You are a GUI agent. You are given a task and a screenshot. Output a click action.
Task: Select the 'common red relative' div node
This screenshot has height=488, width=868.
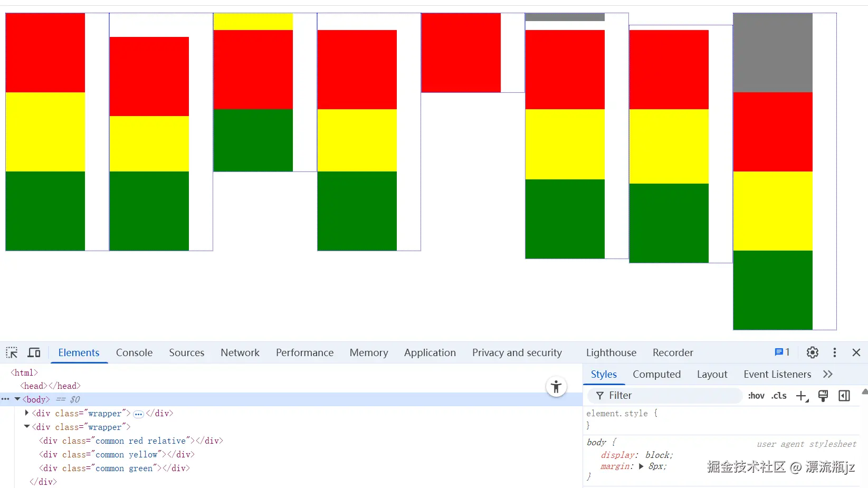pyautogui.click(x=131, y=441)
